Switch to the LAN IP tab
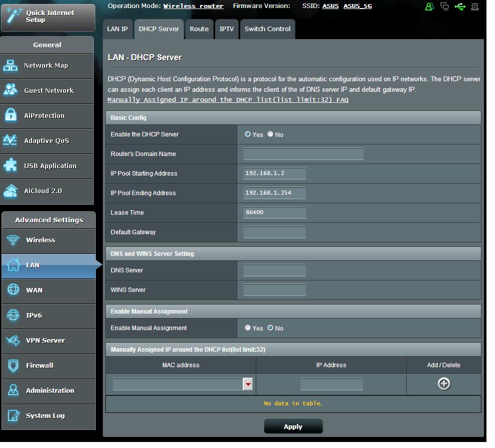 118,29
